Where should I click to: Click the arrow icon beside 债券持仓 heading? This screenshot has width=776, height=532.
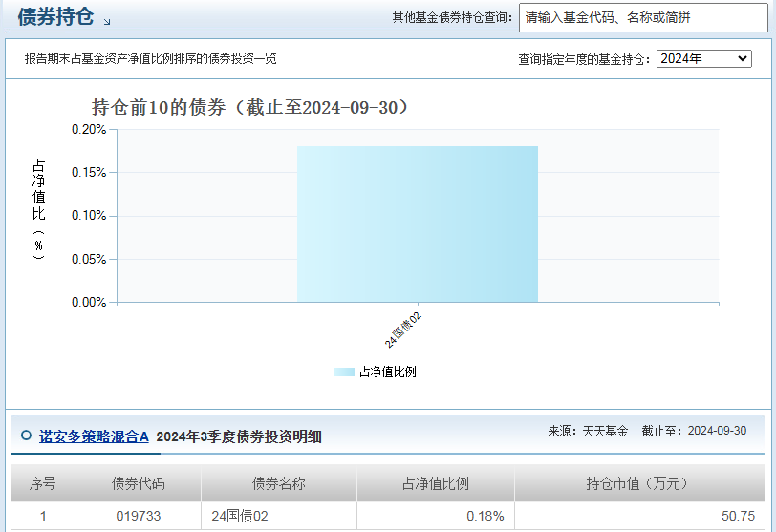pos(107,22)
